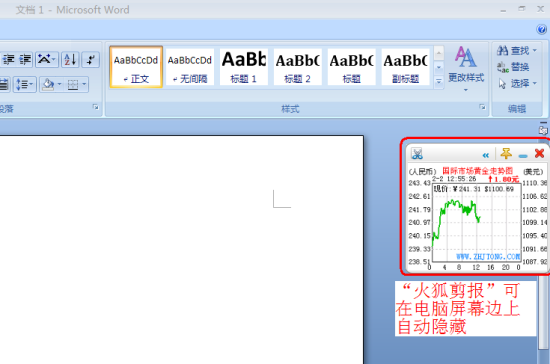Apply the 标题 2 style

[297, 67]
